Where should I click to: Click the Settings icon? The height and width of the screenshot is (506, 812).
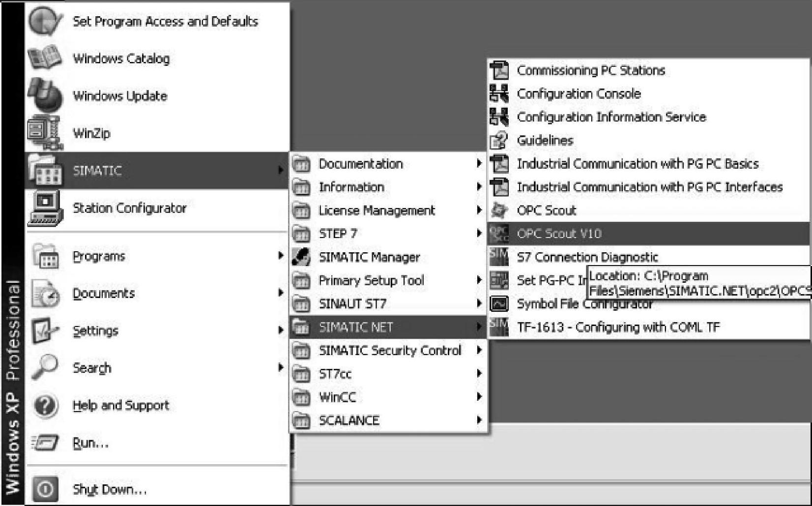pyautogui.click(x=46, y=330)
